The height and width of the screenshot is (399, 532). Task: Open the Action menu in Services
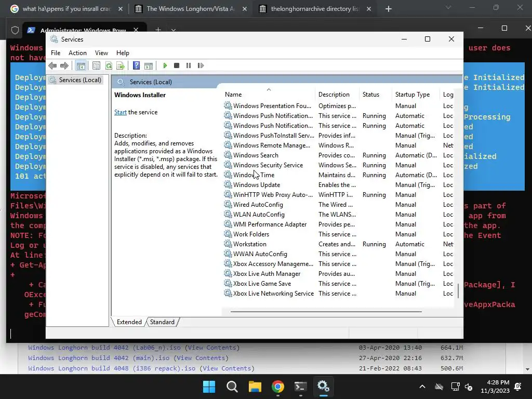(x=77, y=53)
